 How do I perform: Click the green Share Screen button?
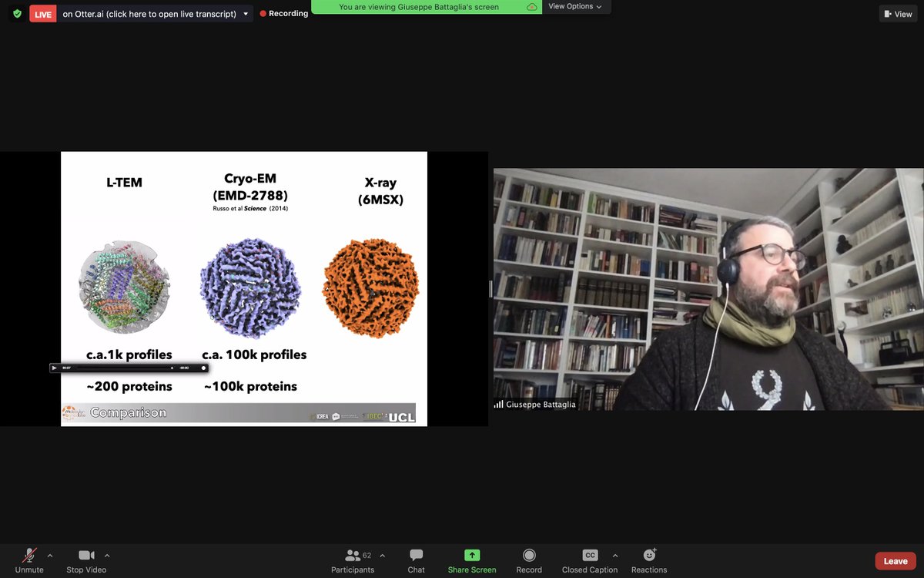(x=472, y=560)
